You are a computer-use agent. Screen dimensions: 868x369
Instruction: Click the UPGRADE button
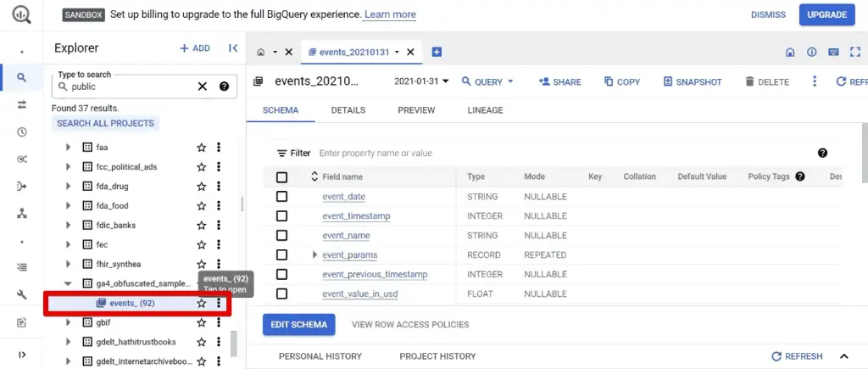point(827,15)
